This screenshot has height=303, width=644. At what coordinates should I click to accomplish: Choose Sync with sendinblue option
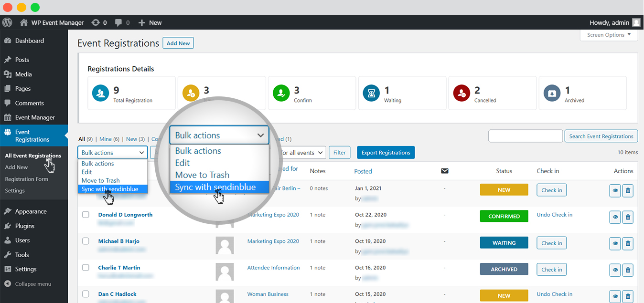point(113,189)
